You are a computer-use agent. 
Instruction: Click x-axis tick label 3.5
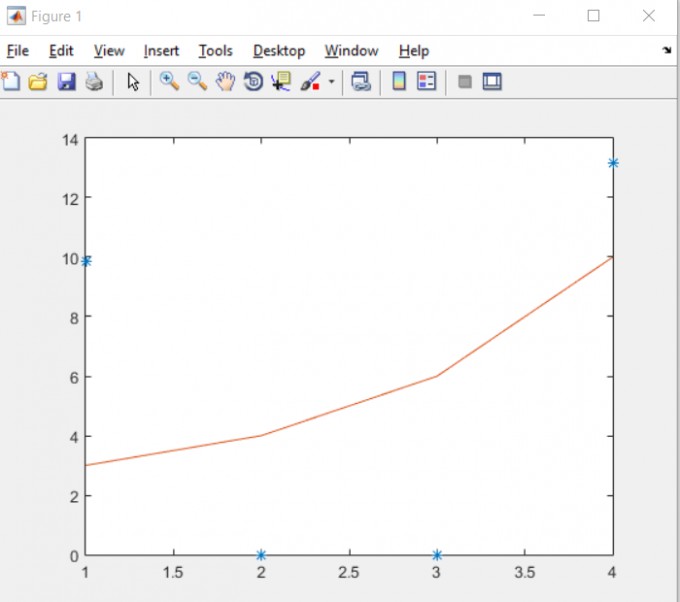524,573
